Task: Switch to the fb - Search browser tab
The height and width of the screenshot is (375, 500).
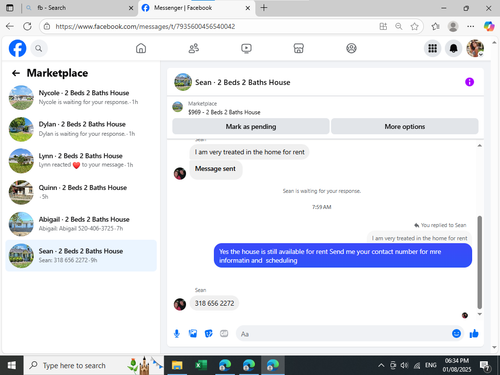Action: pos(80,8)
